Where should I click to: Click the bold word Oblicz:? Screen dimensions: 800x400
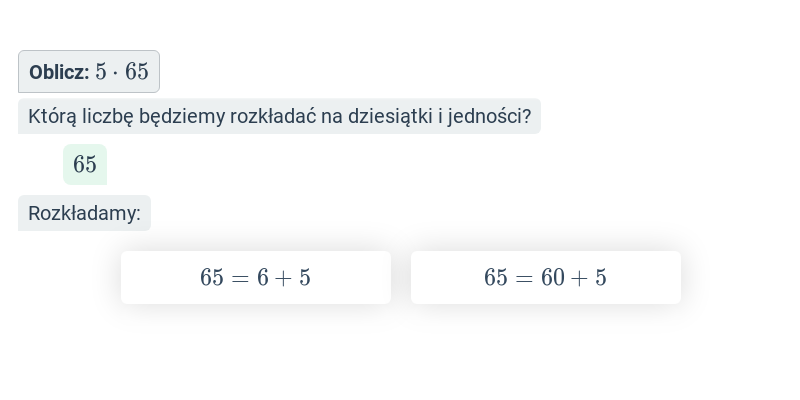(x=59, y=72)
